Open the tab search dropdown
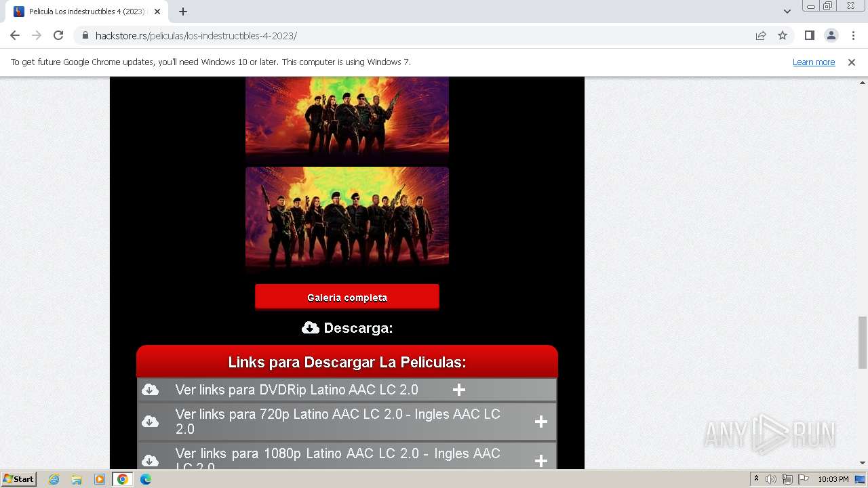868x488 pixels. (x=787, y=12)
